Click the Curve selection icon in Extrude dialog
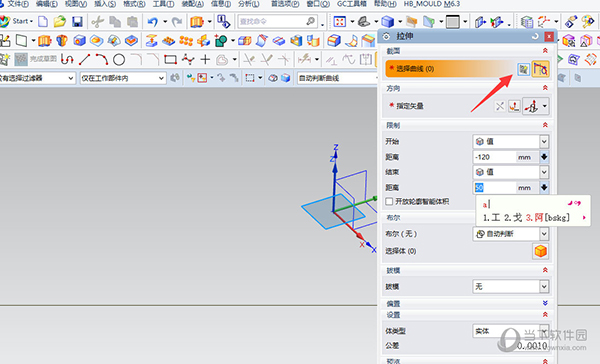Image resolution: width=600 pixels, height=364 pixels. 540,69
